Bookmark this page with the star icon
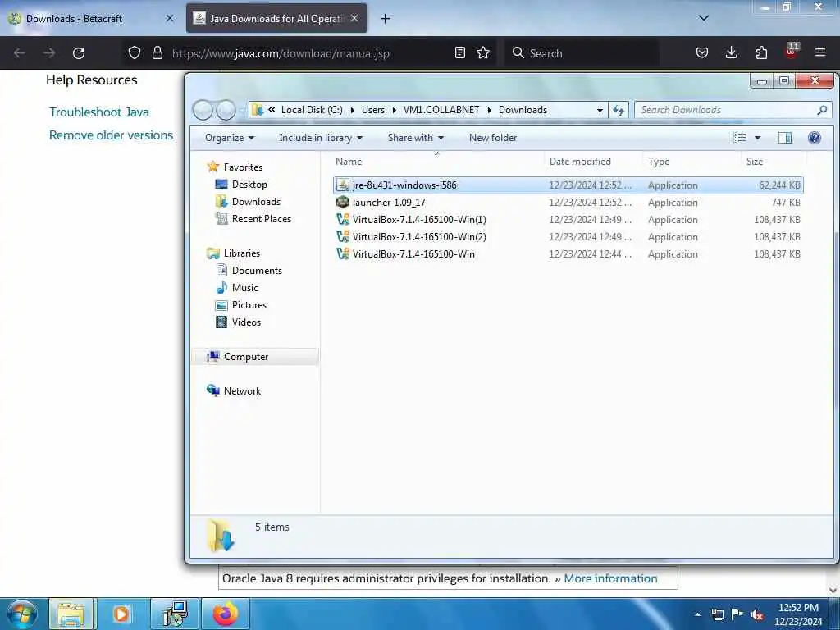840x630 pixels. [483, 52]
